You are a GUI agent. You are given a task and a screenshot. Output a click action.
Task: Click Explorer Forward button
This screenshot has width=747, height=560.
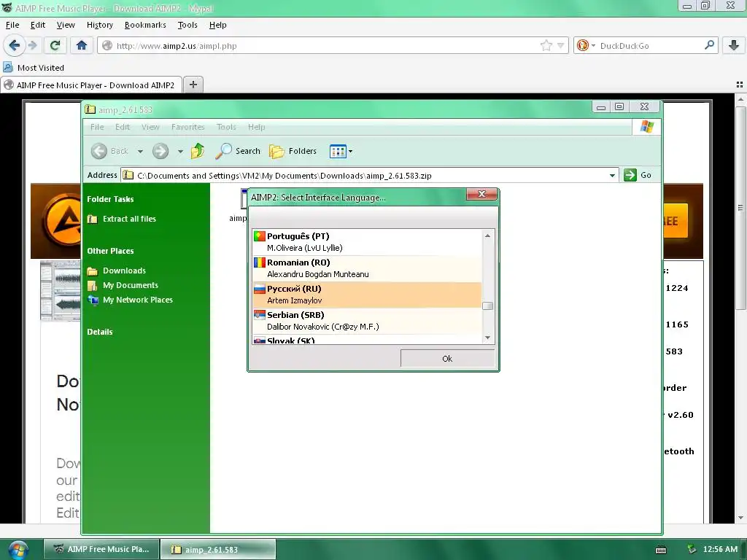click(x=160, y=151)
